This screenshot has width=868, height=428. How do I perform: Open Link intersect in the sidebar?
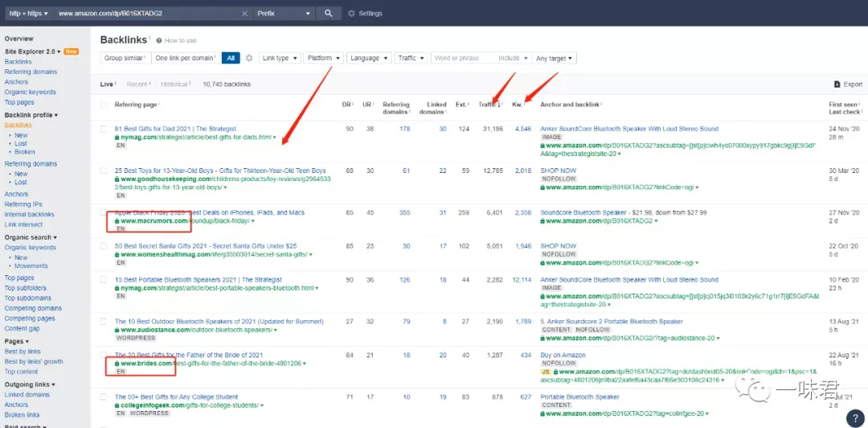point(23,224)
